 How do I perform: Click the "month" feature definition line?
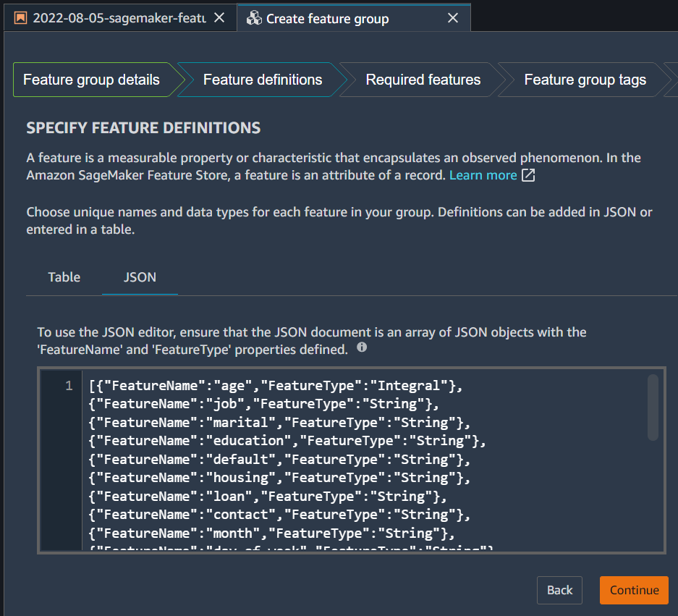[x=271, y=533]
